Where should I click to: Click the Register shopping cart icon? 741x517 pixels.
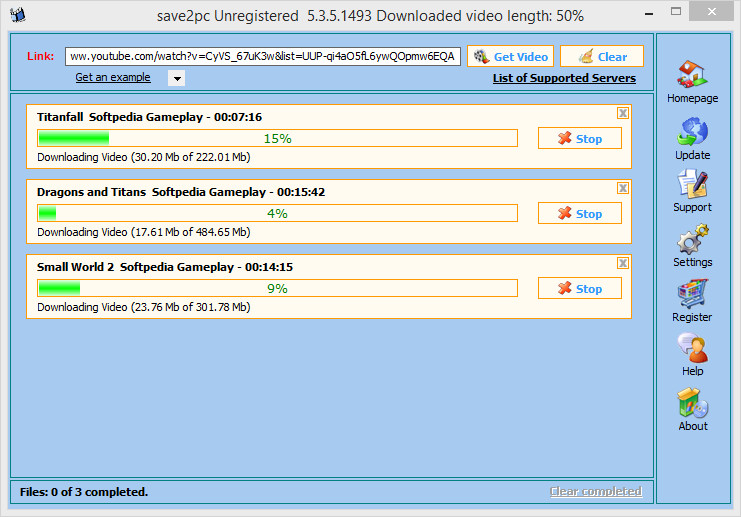692,293
